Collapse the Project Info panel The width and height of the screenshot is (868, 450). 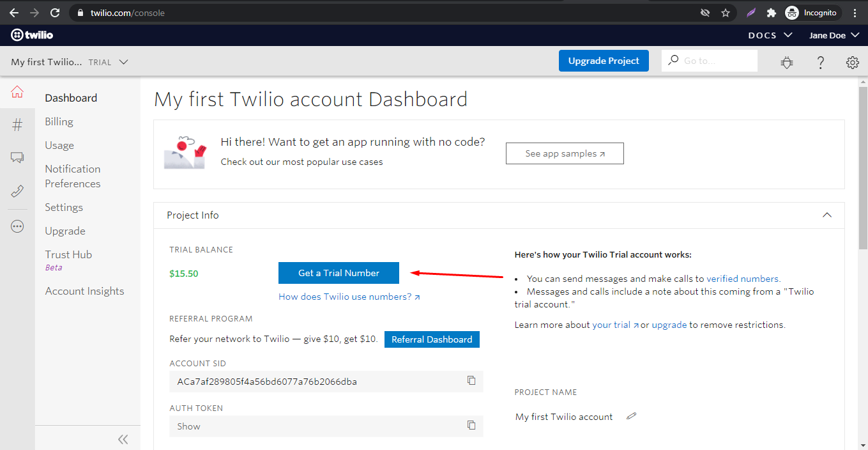[827, 215]
